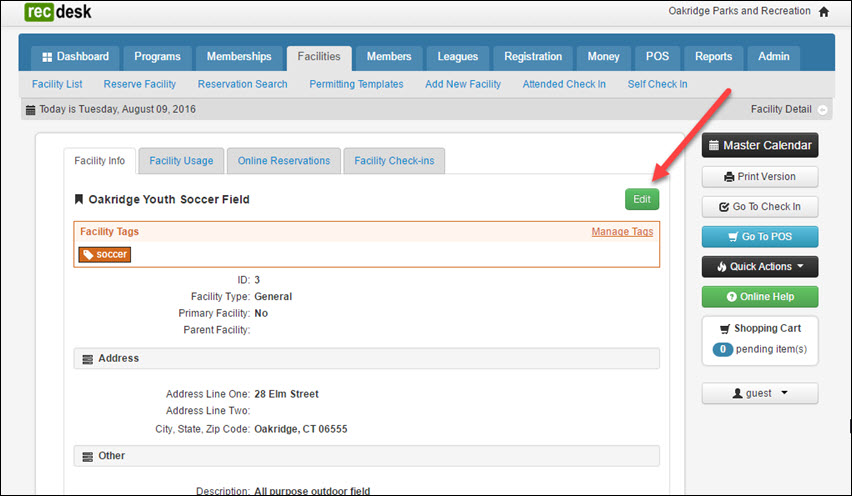Click Go To Check In
852x496 pixels.
pyautogui.click(x=760, y=207)
